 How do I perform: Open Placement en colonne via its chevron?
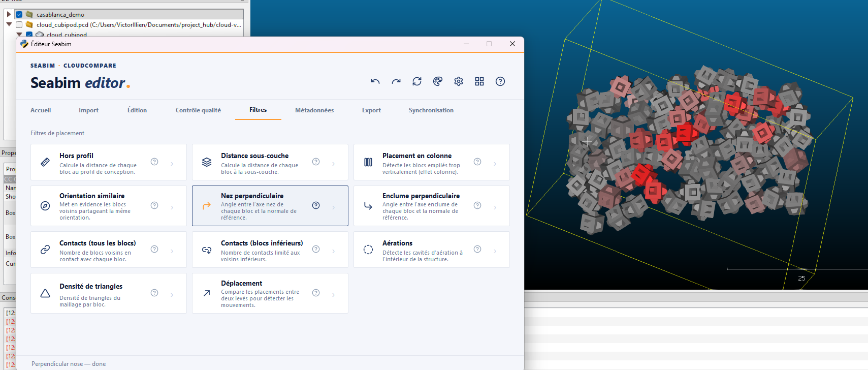tap(495, 164)
